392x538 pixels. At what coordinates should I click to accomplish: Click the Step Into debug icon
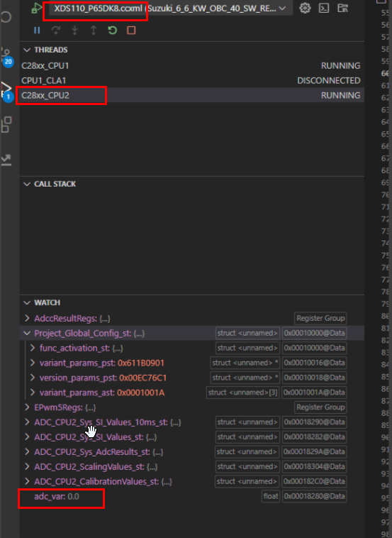click(x=74, y=31)
